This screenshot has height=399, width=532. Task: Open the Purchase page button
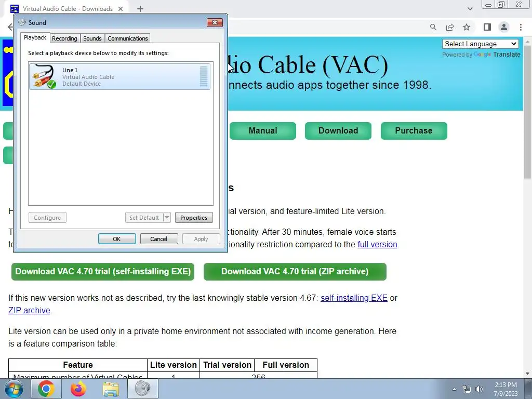point(414,130)
